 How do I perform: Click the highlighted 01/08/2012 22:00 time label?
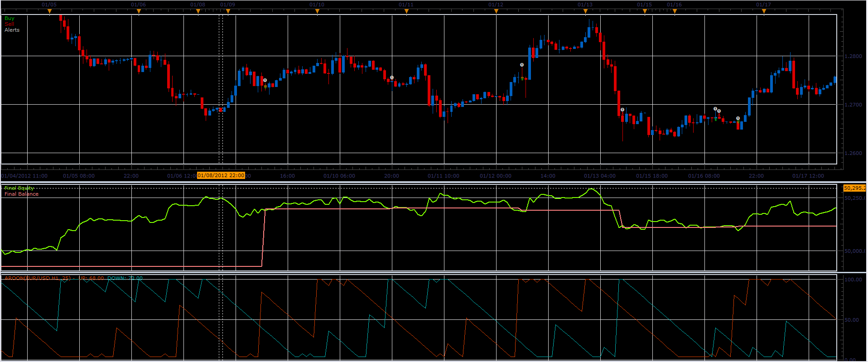(221, 175)
